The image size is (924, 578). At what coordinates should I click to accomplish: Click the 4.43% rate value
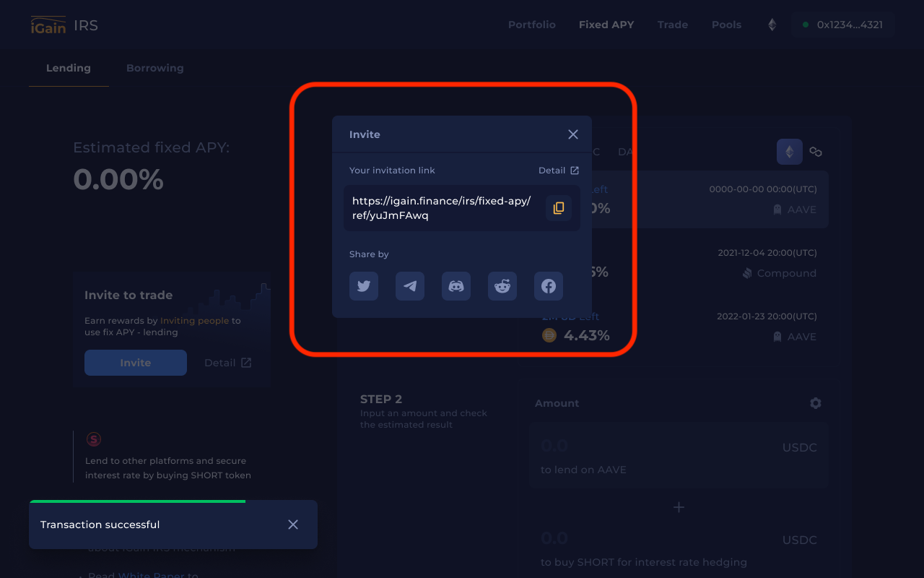[x=587, y=335]
